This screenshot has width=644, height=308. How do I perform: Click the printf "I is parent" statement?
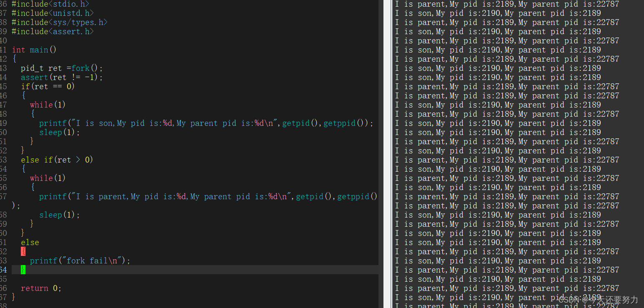[208, 197]
